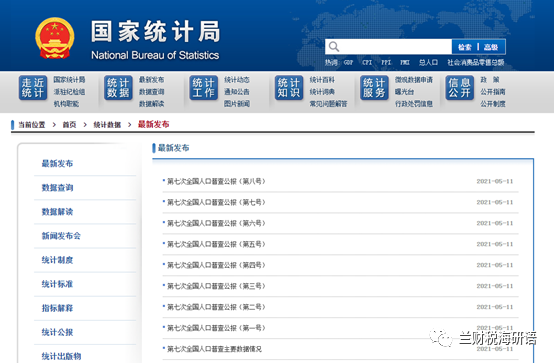Select hot word GDP

click(x=348, y=63)
